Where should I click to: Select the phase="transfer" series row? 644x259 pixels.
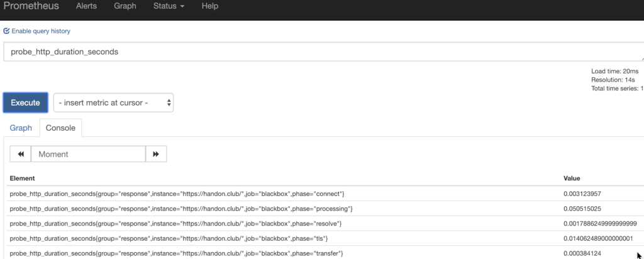pyautogui.click(x=324, y=253)
